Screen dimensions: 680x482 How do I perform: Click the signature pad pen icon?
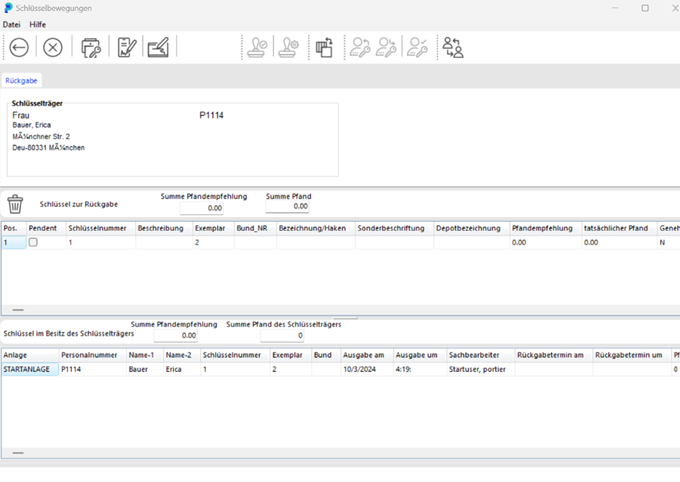158,47
